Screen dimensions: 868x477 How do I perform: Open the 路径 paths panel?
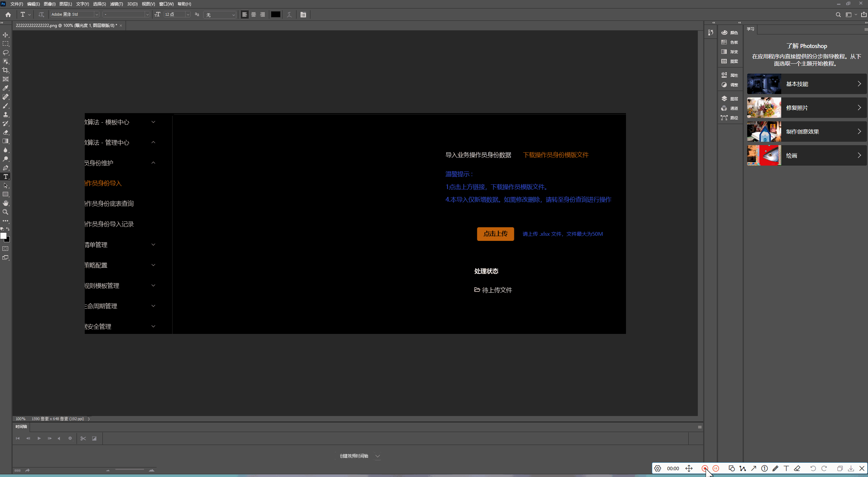[730, 118]
